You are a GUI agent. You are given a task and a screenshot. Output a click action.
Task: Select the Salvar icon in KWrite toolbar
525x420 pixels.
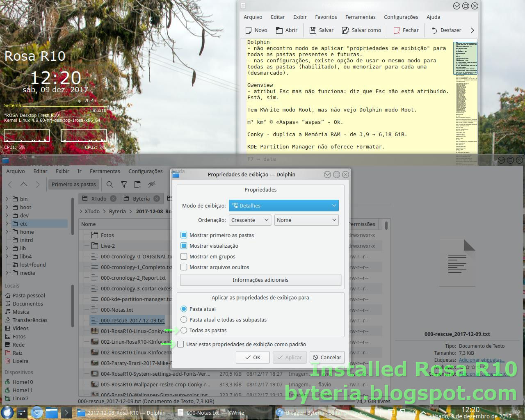[321, 30]
